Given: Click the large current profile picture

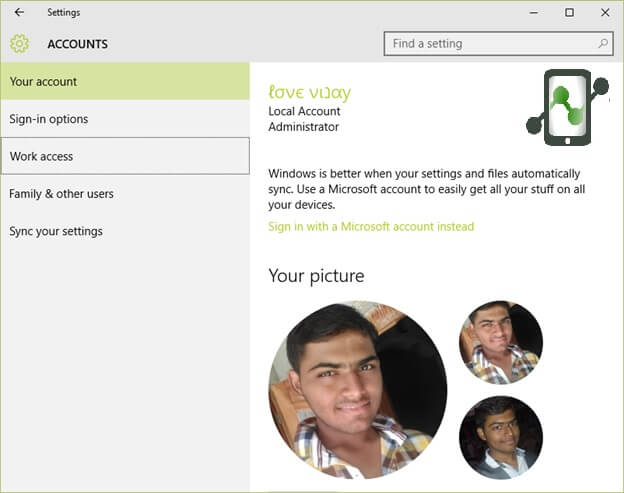Looking at the screenshot, I should 357,390.
